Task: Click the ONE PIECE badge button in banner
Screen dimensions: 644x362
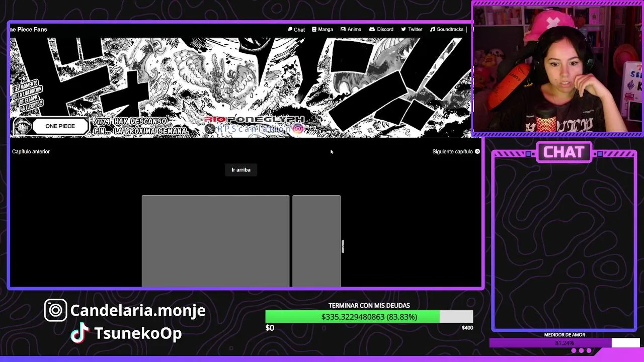Action: click(60, 126)
